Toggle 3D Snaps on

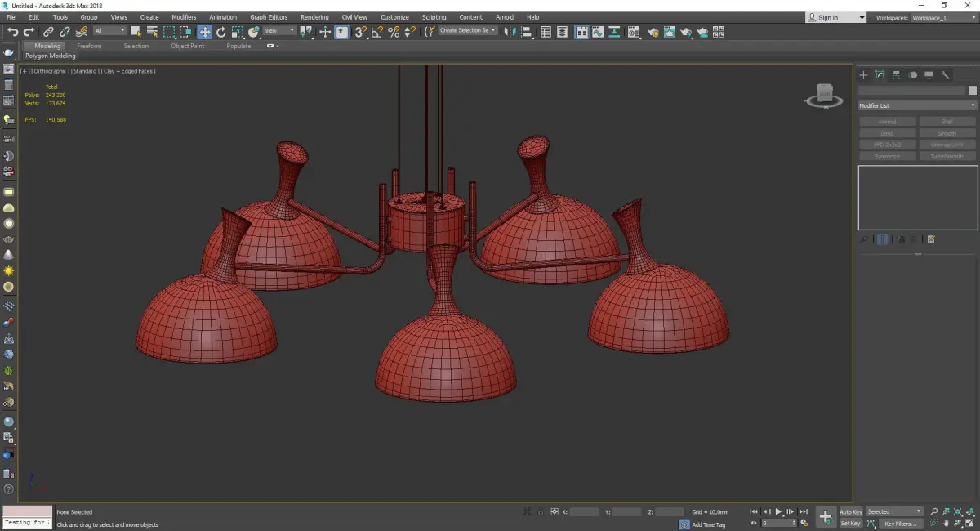pos(360,32)
